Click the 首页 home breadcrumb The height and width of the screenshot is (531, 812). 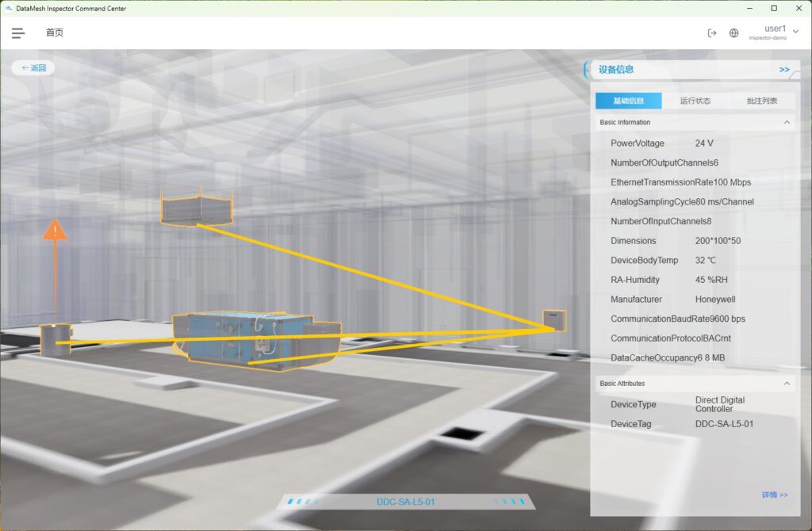pyautogui.click(x=54, y=33)
